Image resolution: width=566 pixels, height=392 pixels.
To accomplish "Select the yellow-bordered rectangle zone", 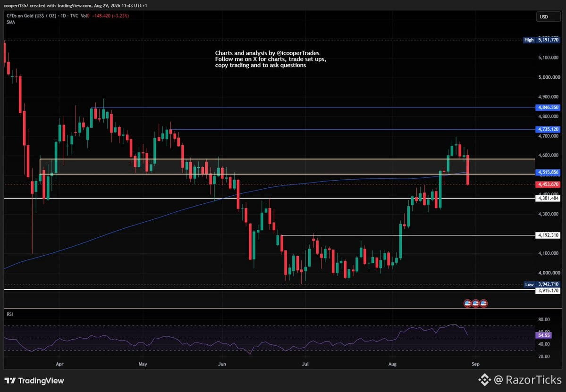I will [287, 167].
